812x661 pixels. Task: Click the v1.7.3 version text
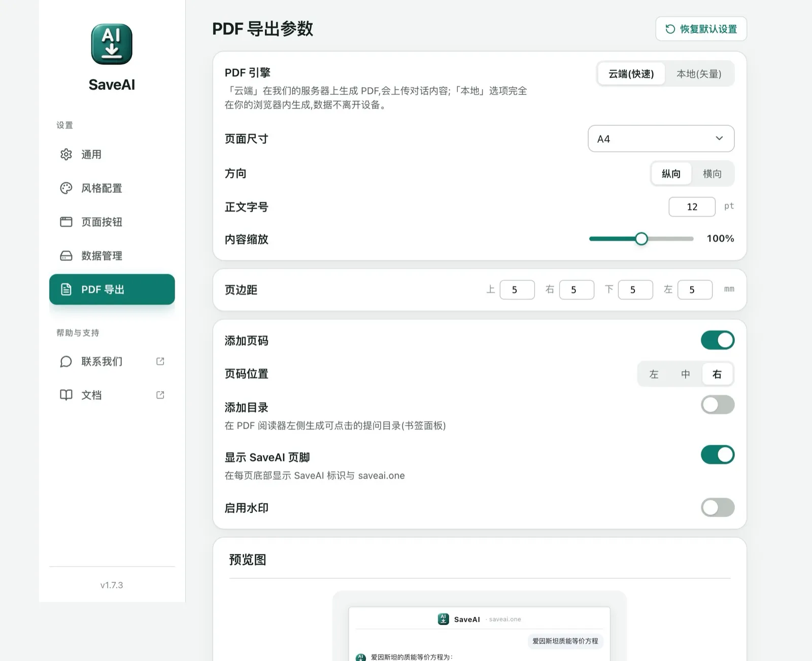coord(112,585)
